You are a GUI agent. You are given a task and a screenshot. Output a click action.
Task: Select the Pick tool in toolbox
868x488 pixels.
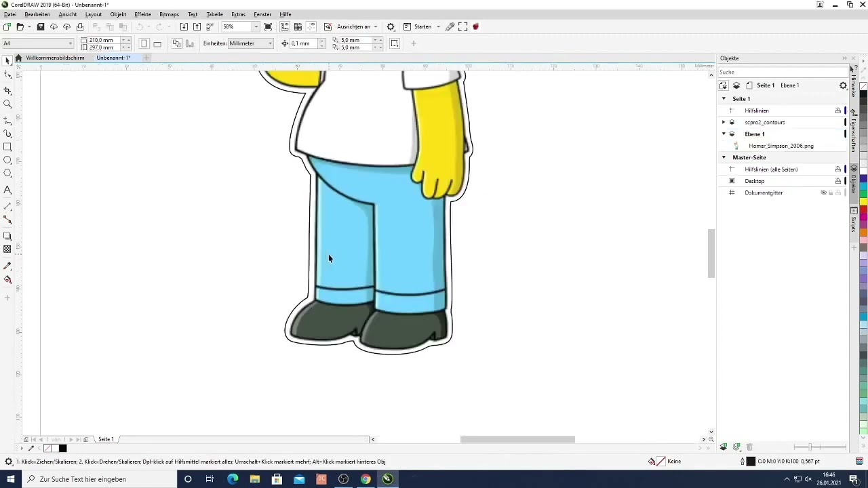[x=7, y=61]
